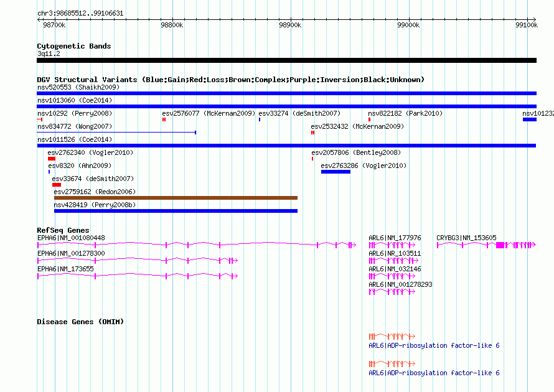Click the brown esv2759162 complex bar
Image resolution: width=554 pixels, height=392 pixels.
pyautogui.click(x=176, y=198)
